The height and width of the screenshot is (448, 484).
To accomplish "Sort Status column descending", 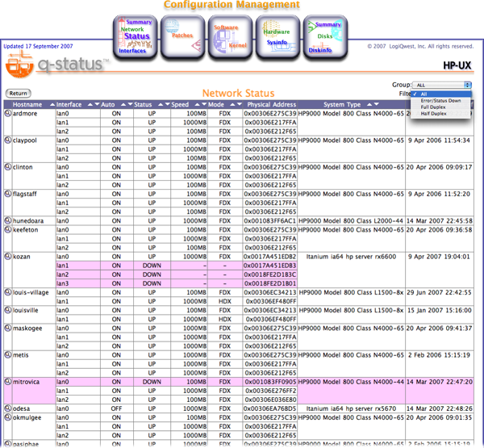I will (167, 104).
